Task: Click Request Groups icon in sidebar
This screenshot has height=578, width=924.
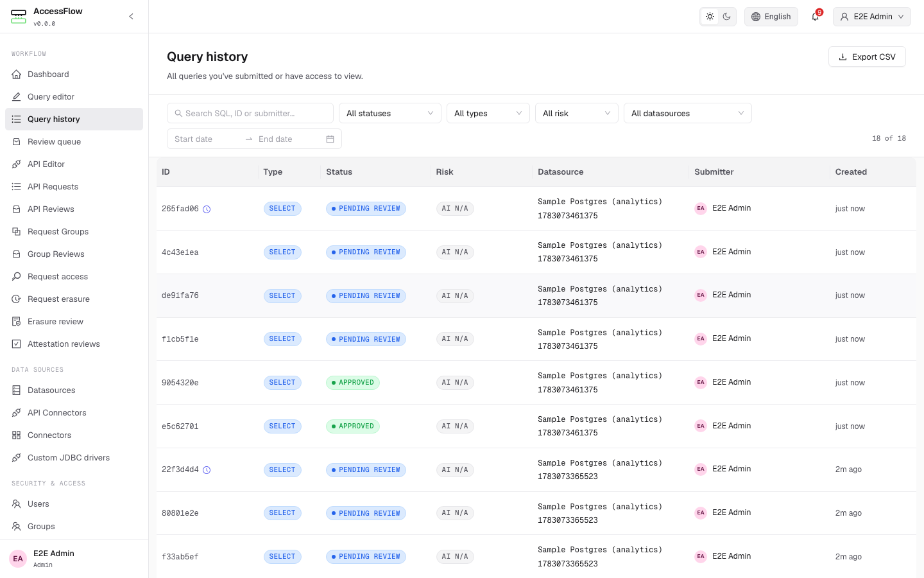Action: click(x=17, y=232)
